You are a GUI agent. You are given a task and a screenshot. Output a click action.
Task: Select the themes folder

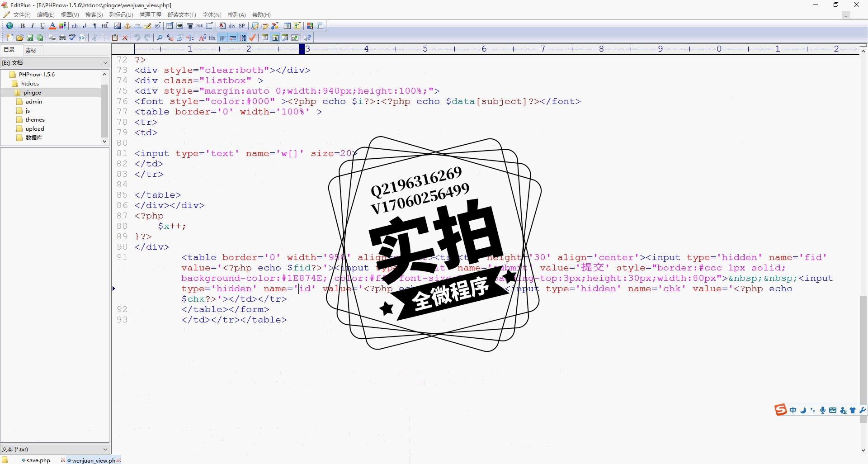(x=35, y=119)
